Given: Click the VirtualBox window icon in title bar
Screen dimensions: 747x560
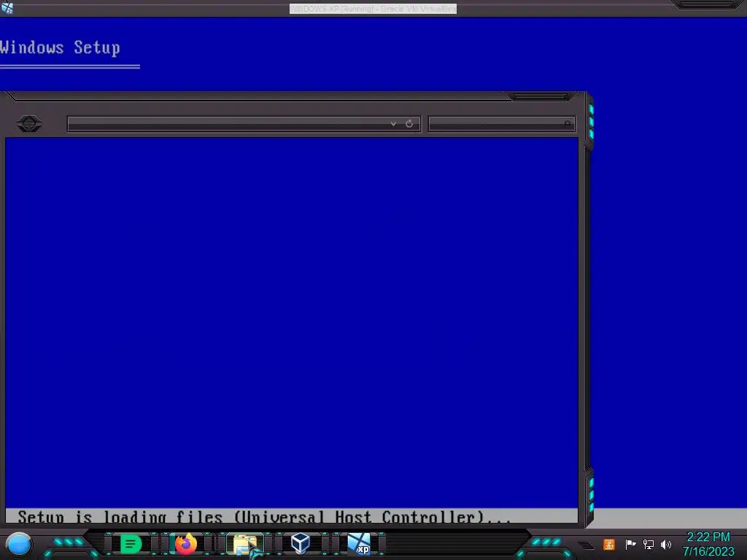Looking at the screenshot, I should coord(7,8).
